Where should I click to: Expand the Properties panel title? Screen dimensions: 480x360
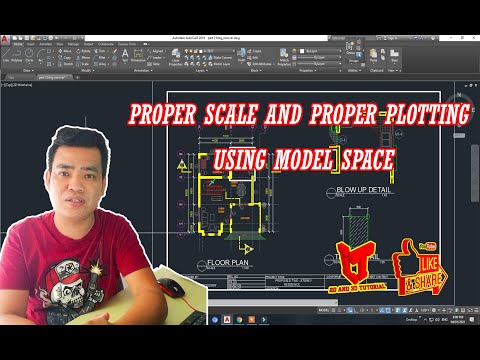coord(307,71)
